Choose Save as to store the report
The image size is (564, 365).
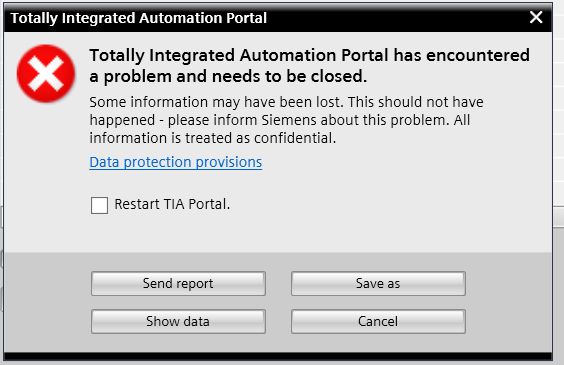pos(378,283)
